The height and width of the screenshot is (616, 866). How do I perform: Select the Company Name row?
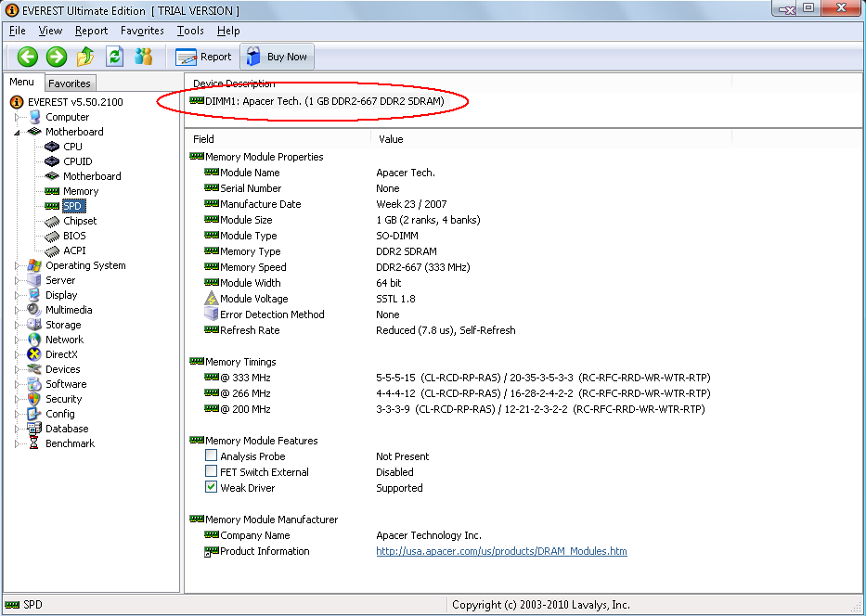pos(343,535)
